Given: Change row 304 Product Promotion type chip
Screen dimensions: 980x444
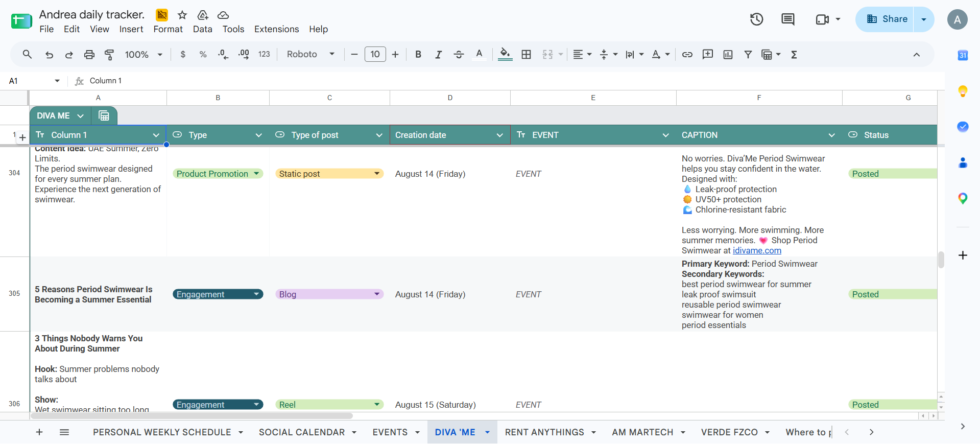Looking at the screenshot, I should (x=218, y=174).
